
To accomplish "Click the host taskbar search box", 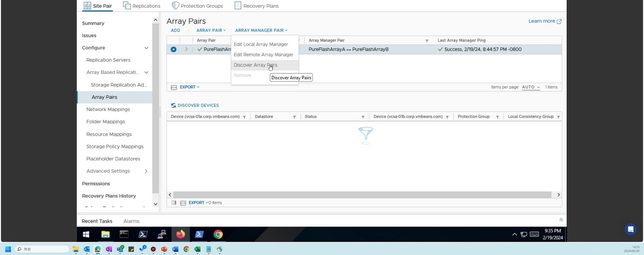I will [43, 249].
